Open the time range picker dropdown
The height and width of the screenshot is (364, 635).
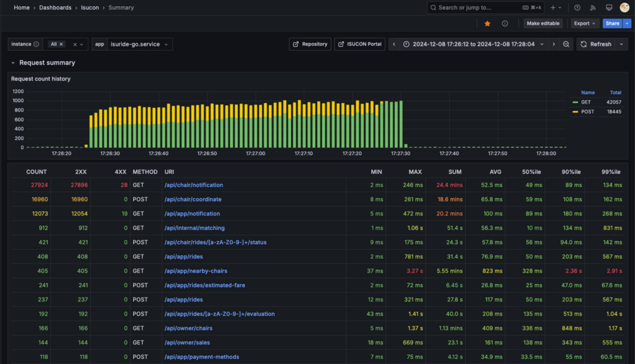tap(473, 44)
